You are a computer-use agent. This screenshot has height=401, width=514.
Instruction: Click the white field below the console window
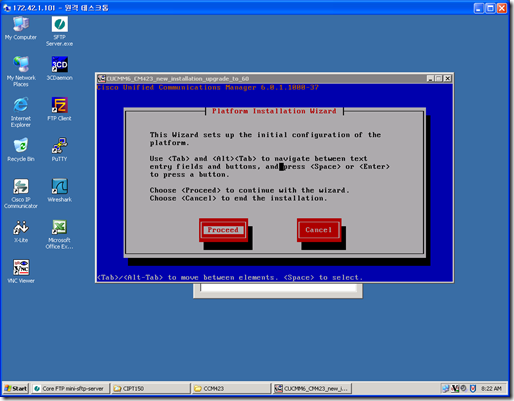[x=278, y=289]
